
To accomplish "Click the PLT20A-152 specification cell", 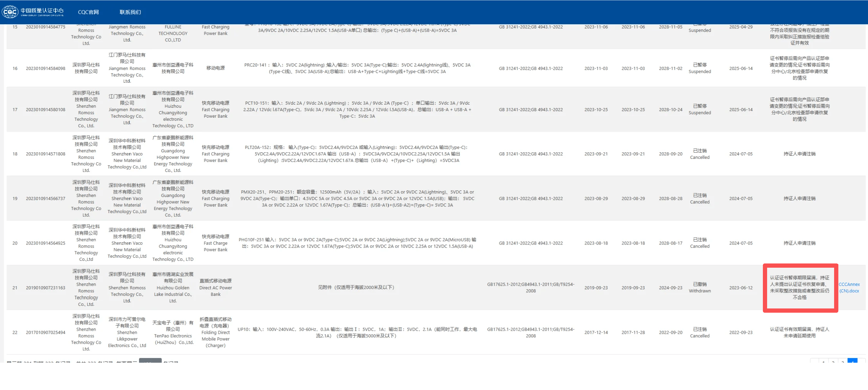I will coord(357,154).
